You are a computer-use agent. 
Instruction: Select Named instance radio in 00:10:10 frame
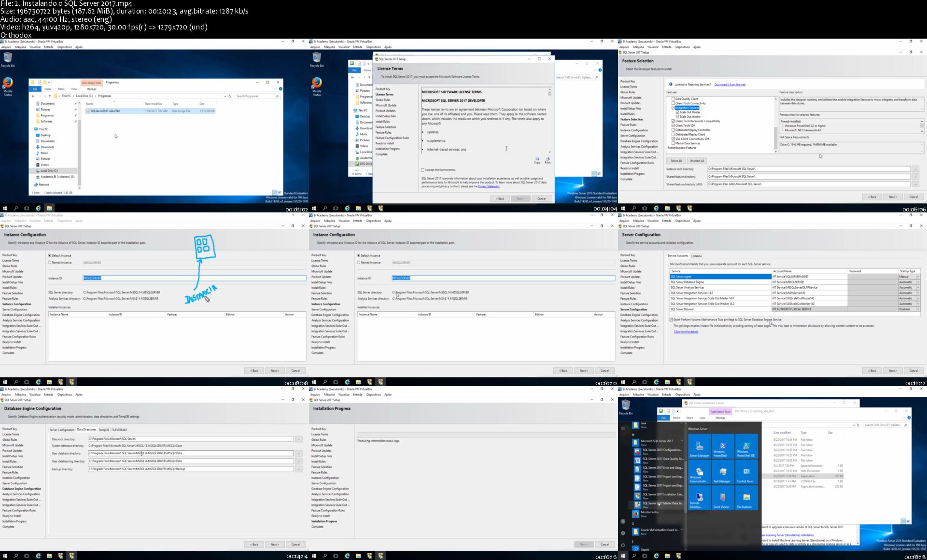359,263
